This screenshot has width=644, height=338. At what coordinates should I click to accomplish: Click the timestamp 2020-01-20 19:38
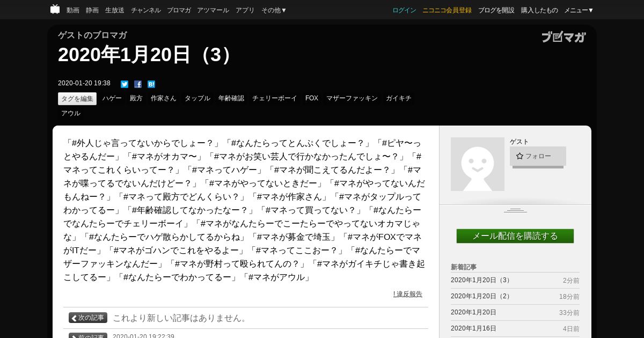coord(84,83)
